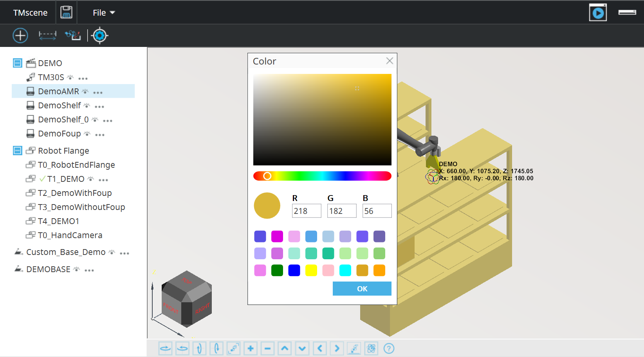The image size is (644, 357).
Task: Click the zoom in plus button
Action: coord(251,348)
